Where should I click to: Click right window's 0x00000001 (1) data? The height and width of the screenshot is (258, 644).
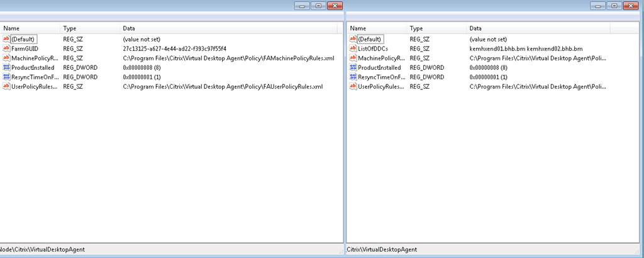pyautogui.click(x=489, y=77)
